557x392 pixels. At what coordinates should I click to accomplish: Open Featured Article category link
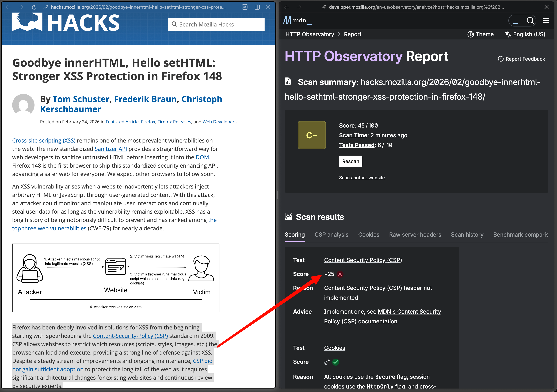tap(122, 122)
